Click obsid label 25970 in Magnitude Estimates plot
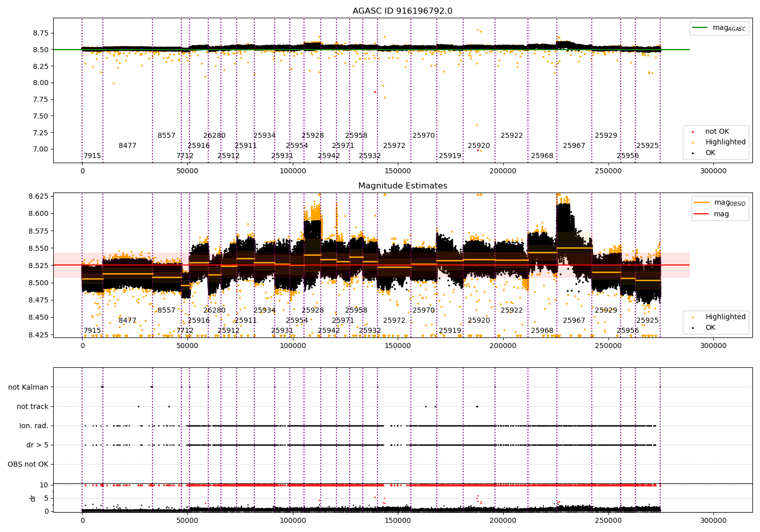Screen dimensions: 760x532 point(424,310)
